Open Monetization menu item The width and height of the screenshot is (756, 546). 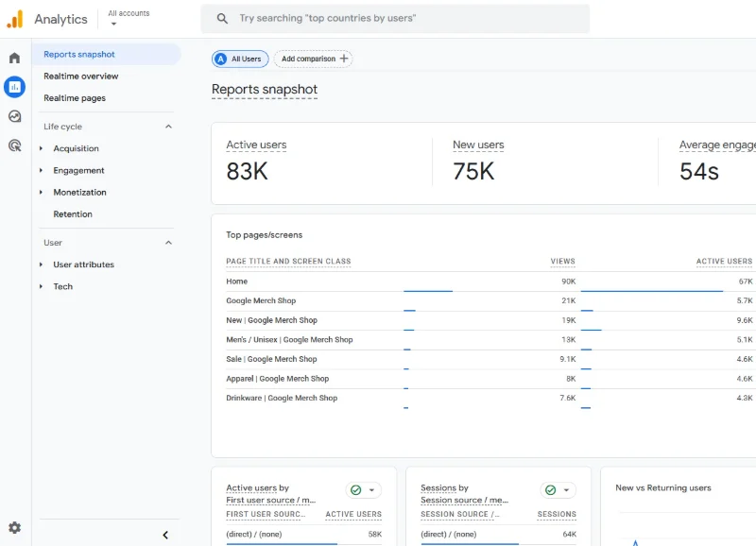[80, 192]
